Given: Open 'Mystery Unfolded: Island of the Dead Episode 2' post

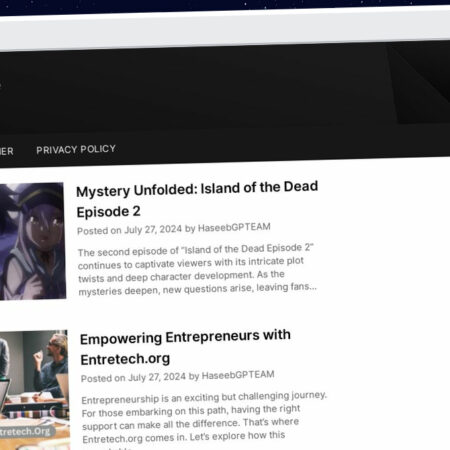Looking at the screenshot, I should [197, 199].
